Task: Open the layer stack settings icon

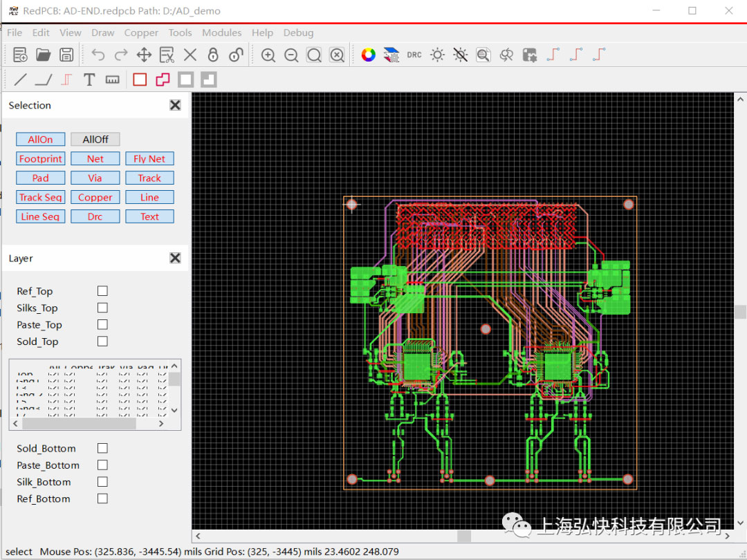Action: pyautogui.click(x=391, y=55)
